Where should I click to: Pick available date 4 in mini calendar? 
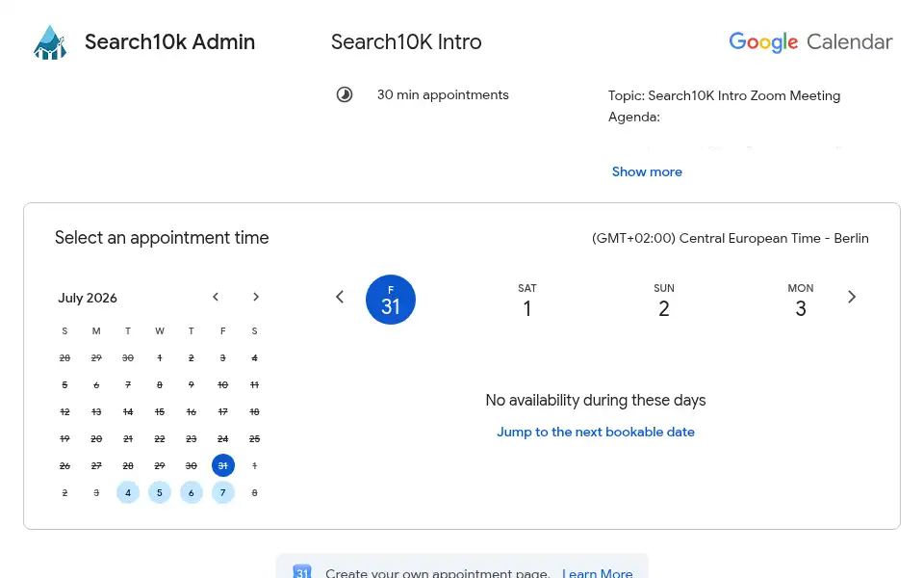tap(128, 492)
